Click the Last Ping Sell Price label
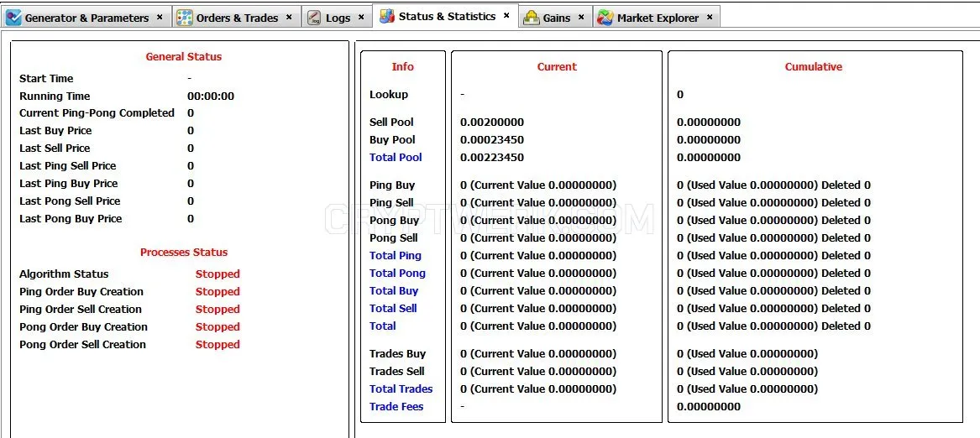 [67, 166]
